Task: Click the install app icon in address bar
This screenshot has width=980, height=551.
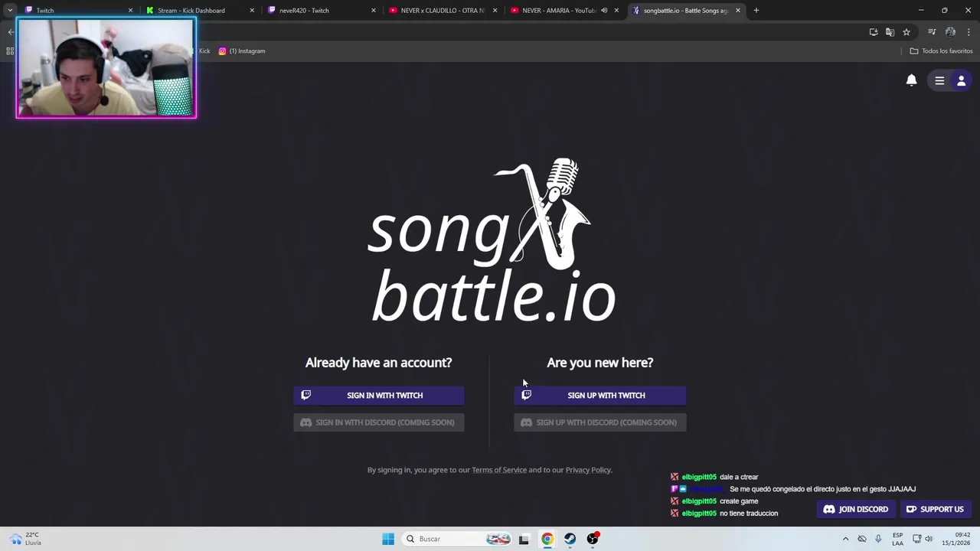Action: [874, 32]
